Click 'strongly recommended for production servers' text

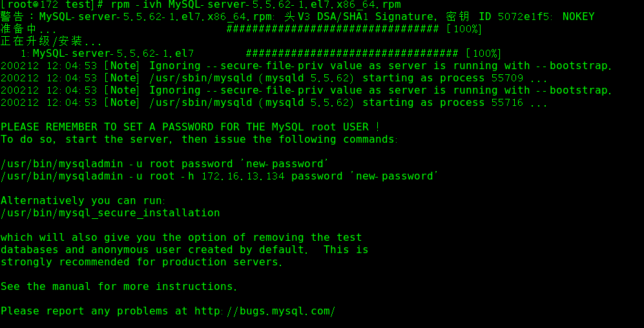pos(141,262)
